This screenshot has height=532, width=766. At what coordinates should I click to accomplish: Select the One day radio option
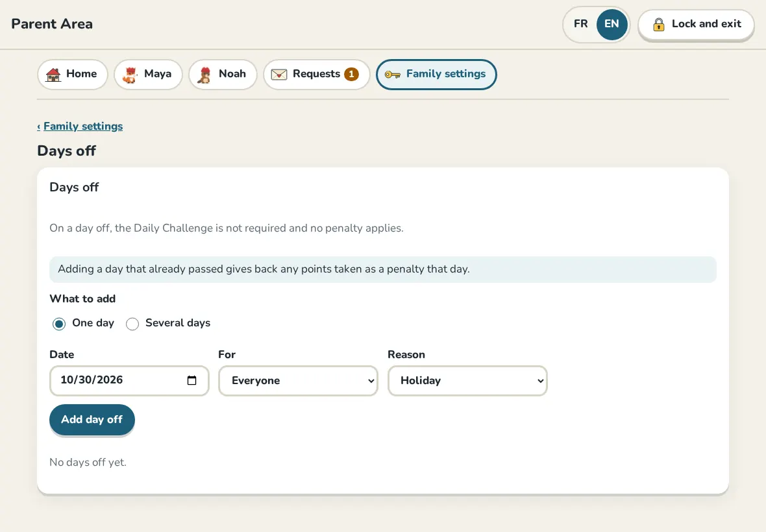point(59,324)
